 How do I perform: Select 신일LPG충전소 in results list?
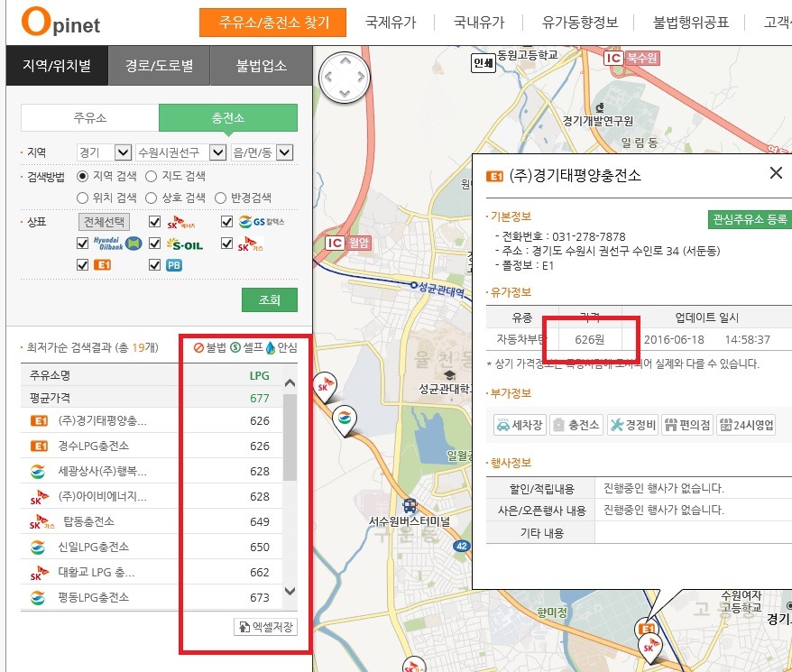tap(151, 547)
